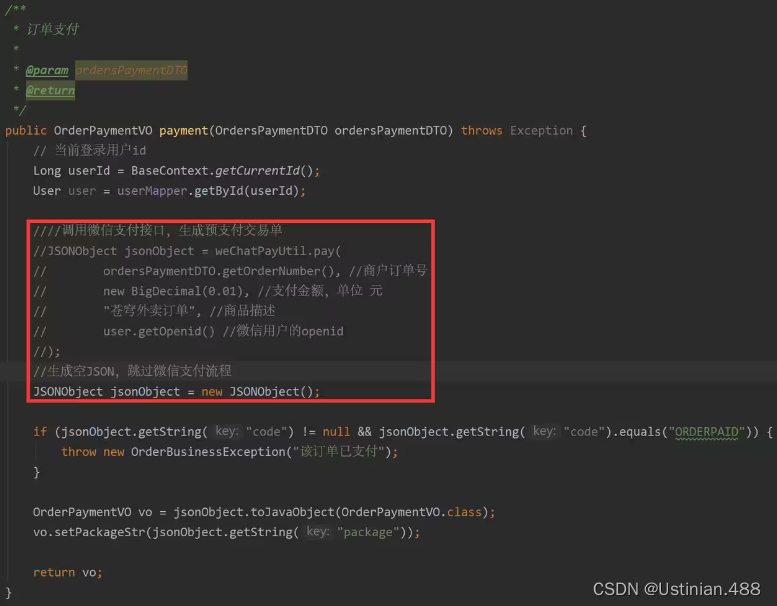The image size is (777, 606).
Task: Place cursor on the payment method name
Action: (183, 131)
